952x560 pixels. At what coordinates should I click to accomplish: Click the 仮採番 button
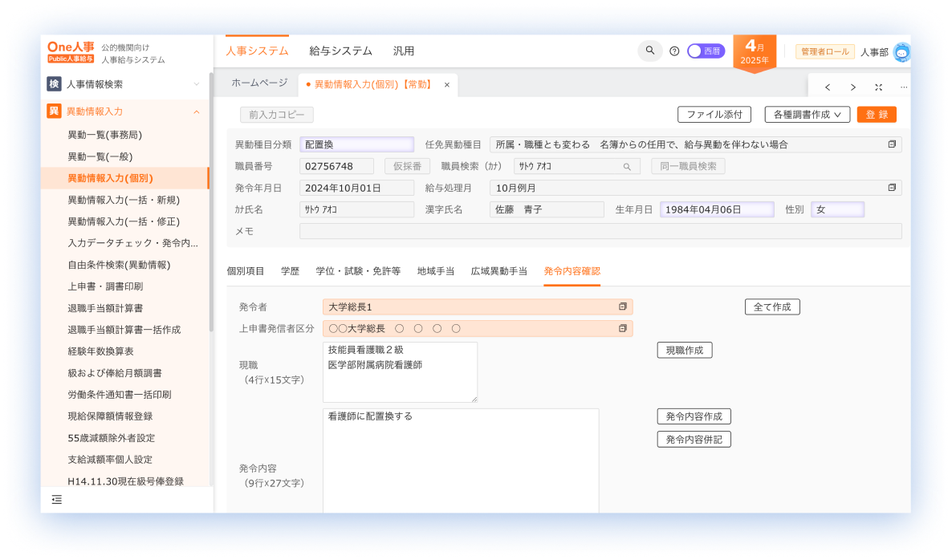(408, 166)
